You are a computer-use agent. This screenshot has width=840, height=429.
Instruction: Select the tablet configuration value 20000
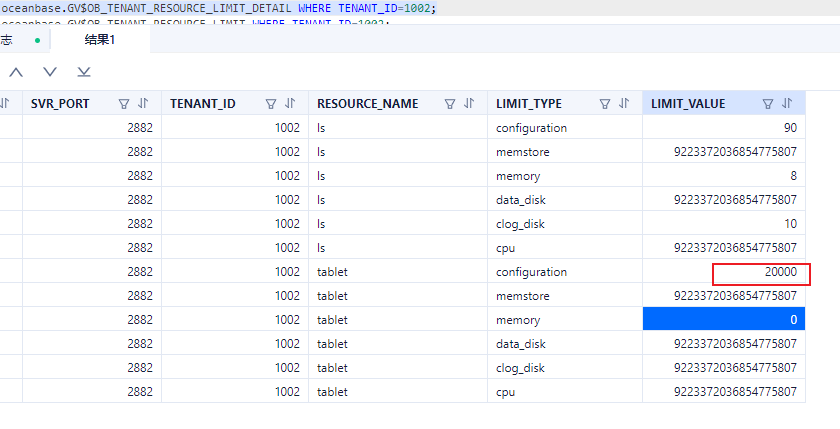point(760,272)
